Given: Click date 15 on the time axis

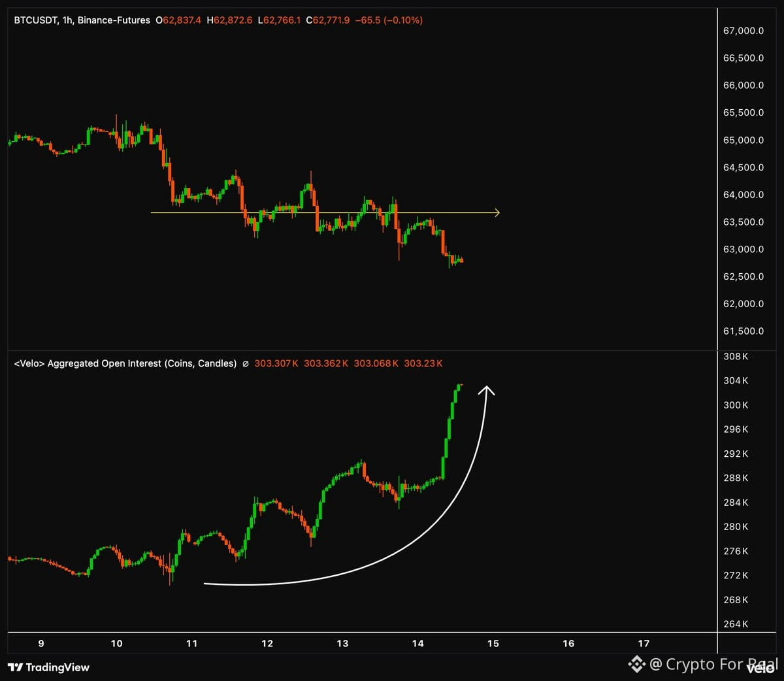Looking at the screenshot, I should [493, 644].
